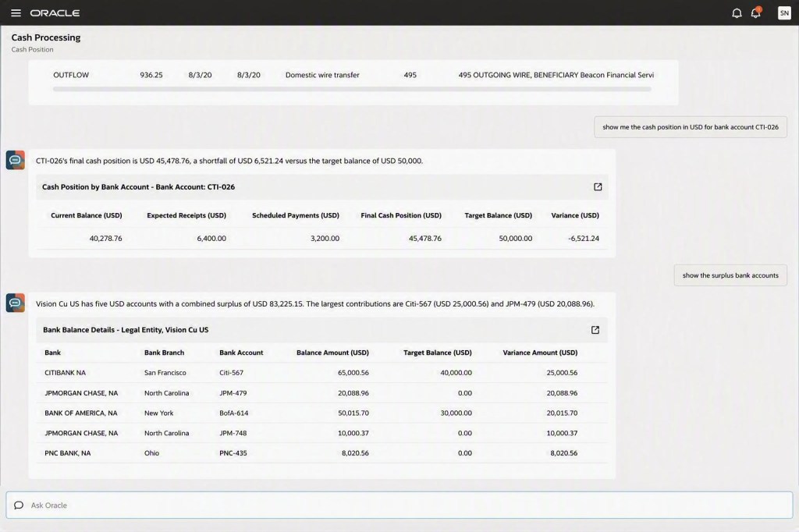Open CTI-026 cash position table in new window

598,187
